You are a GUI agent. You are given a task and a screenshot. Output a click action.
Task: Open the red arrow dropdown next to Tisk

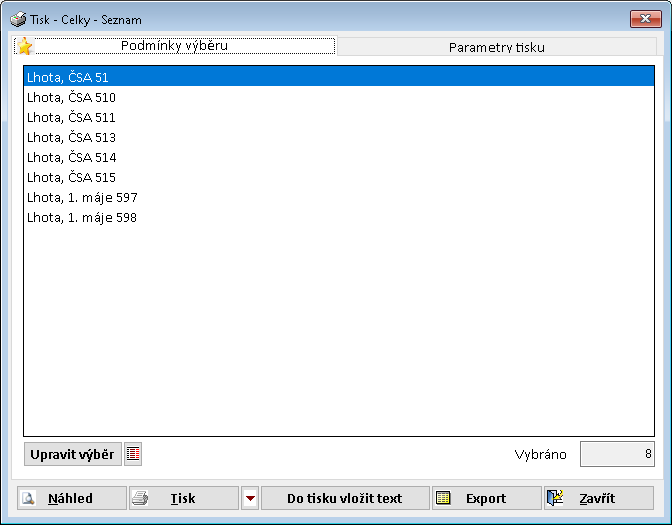click(x=250, y=498)
